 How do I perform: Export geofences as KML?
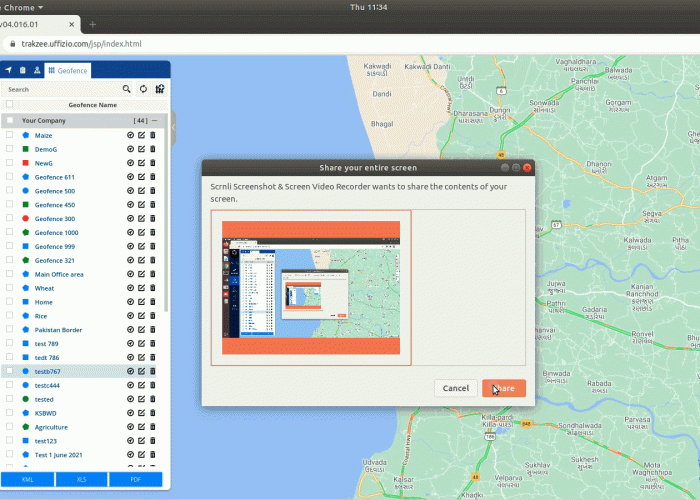[27, 480]
